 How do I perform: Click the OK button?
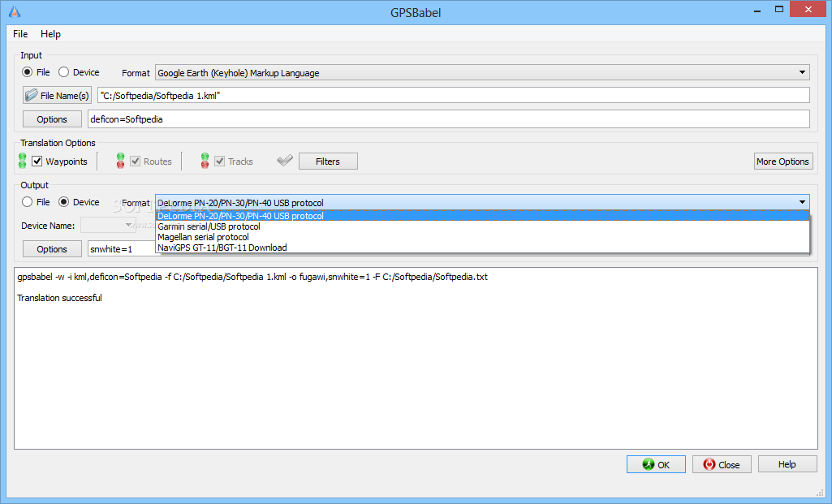(x=657, y=464)
